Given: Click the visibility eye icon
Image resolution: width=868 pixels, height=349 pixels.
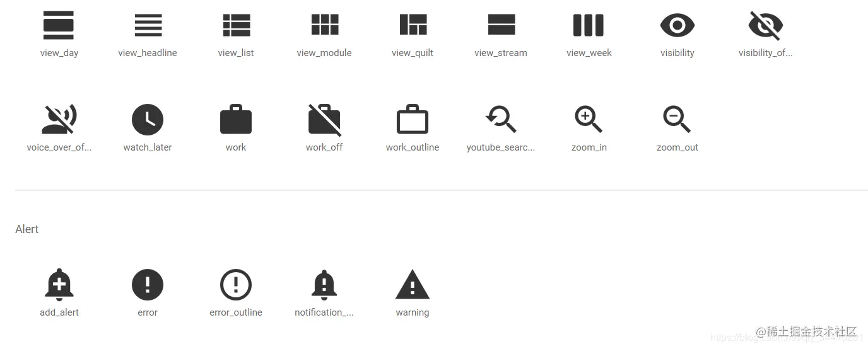Looking at the screenshot, I should point(677,25).
